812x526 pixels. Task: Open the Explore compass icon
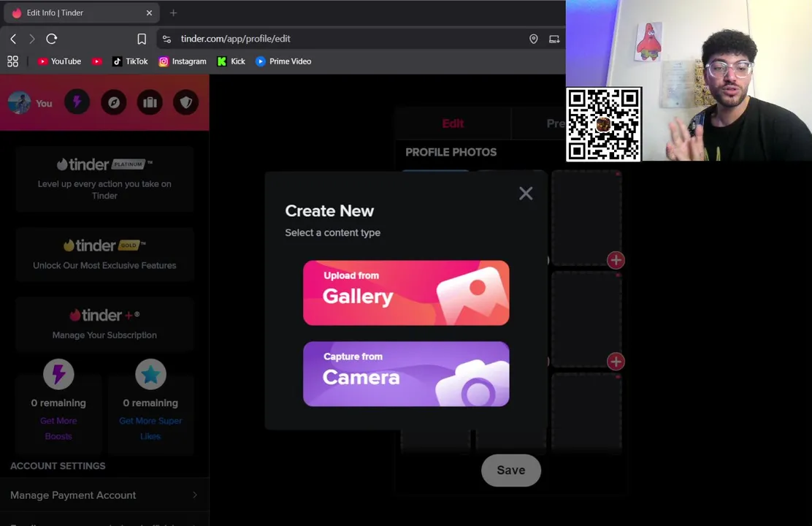pos(113,102)
